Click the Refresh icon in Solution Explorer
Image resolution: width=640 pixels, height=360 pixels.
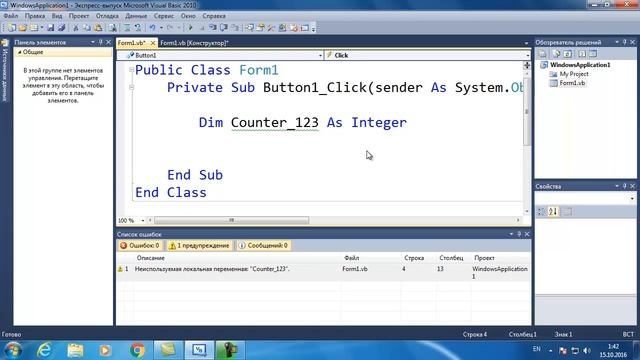pos(568,53)
